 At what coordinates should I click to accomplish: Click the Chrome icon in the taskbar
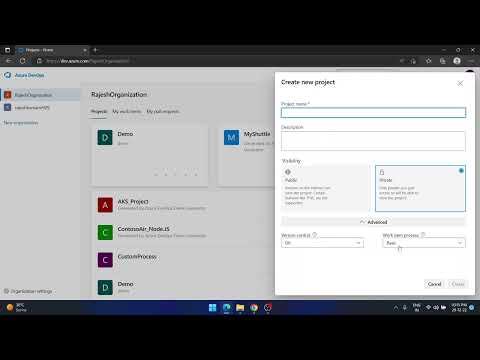click(254, 307)
